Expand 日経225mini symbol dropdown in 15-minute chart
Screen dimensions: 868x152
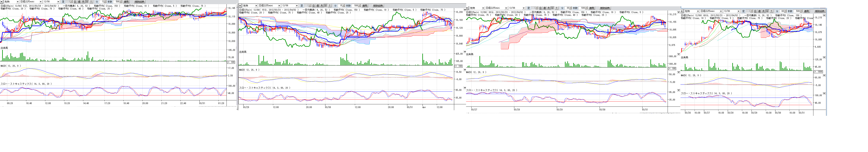tap(279, 6)
